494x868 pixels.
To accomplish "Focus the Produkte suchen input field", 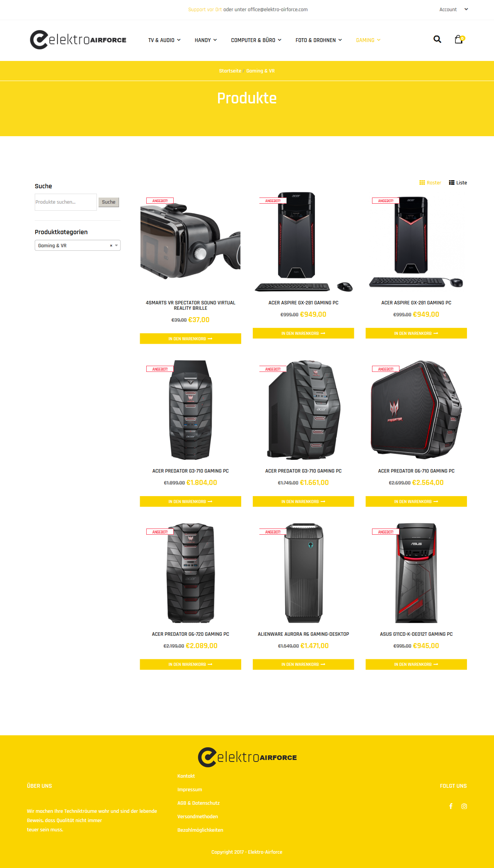I will point(66,202).
